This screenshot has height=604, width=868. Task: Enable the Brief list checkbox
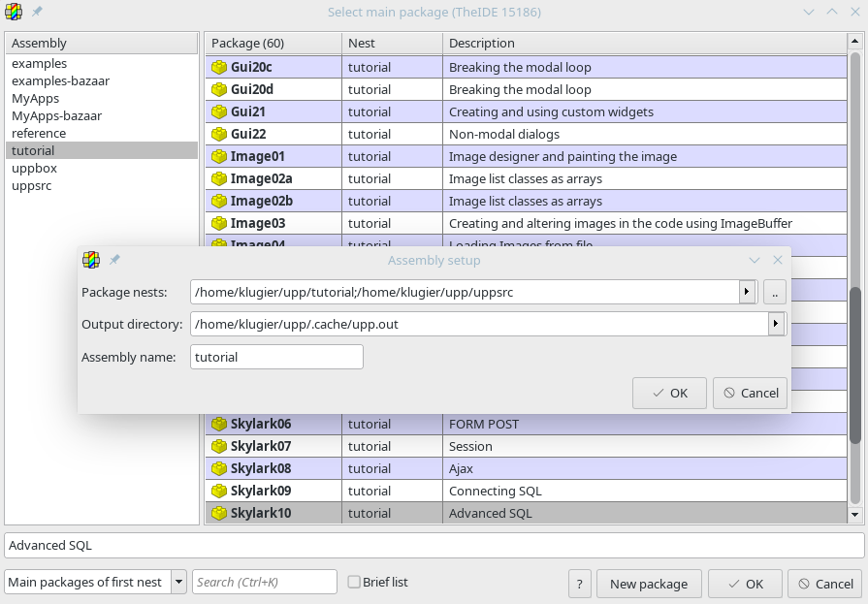354,582
